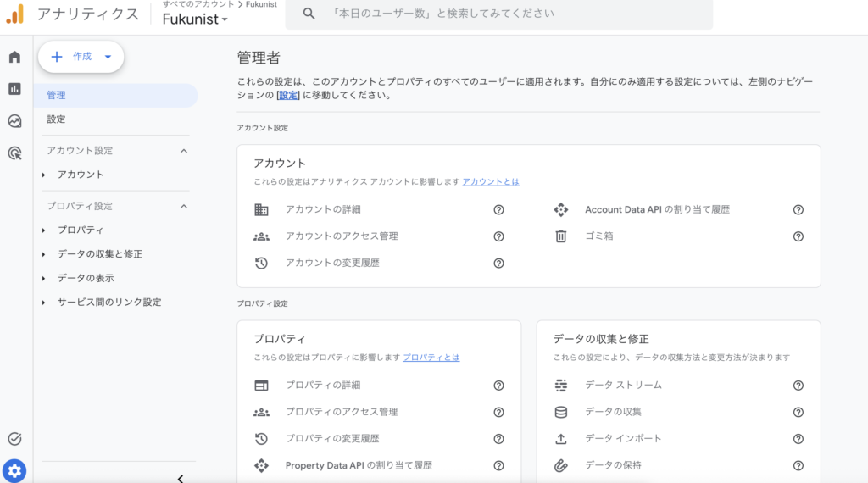Open help for データ ストリーム
The width and height of the screenshot is (868, 483).
pyautogui.click(x=798, y=386)
